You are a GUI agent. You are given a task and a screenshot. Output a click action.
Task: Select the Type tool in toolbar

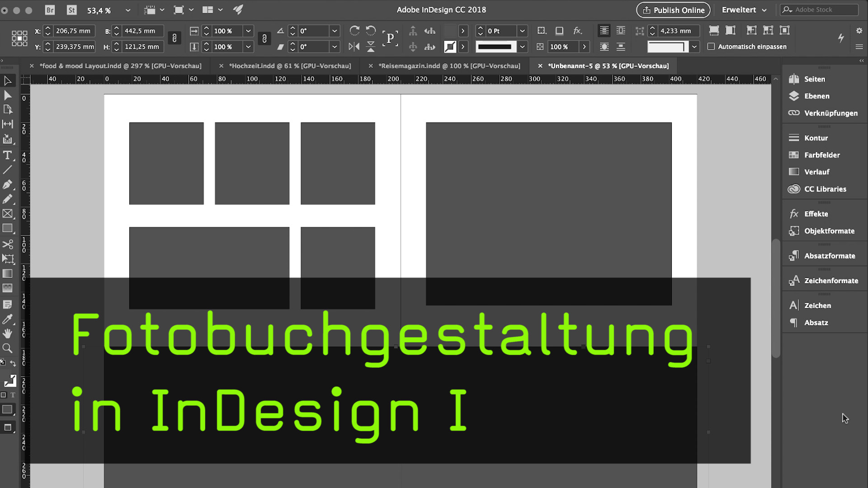click(x=8, y=155)
